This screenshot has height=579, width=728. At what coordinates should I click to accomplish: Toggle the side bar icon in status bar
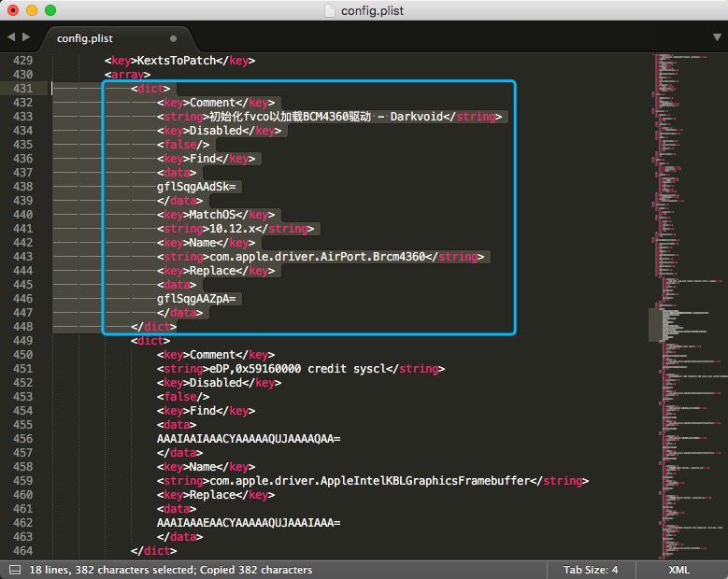point(15,570)
